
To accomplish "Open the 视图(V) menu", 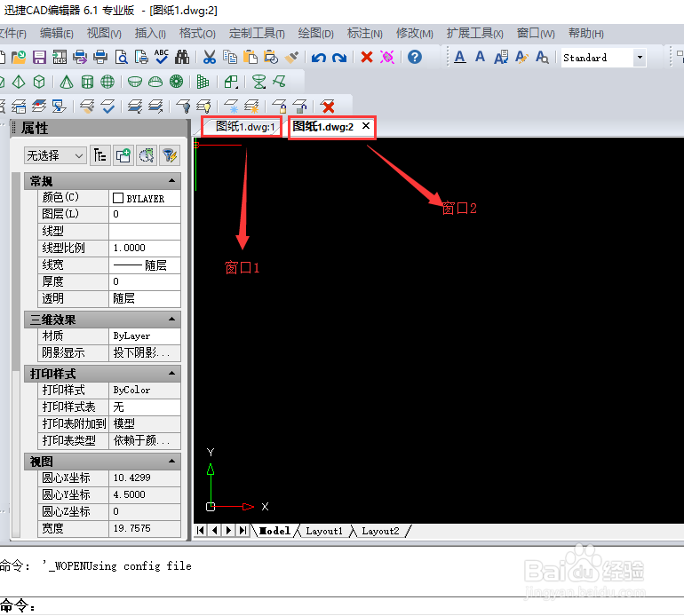I will (104, 34).
